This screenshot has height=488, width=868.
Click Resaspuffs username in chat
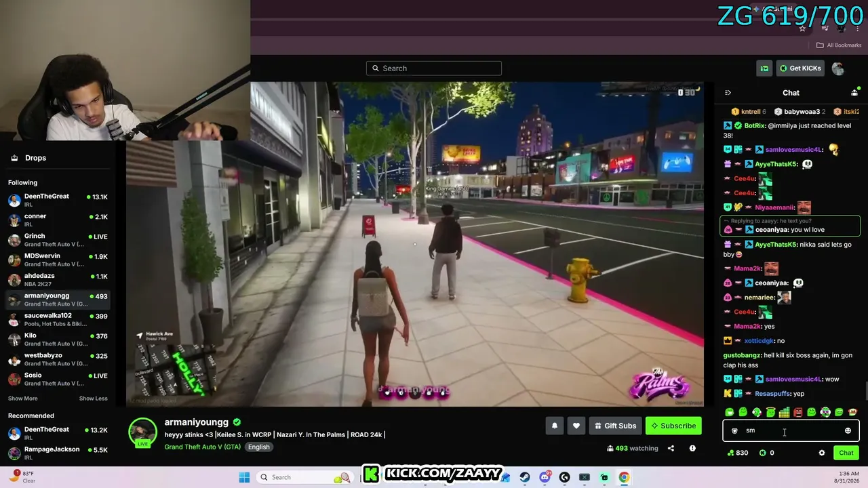(772, 394)
